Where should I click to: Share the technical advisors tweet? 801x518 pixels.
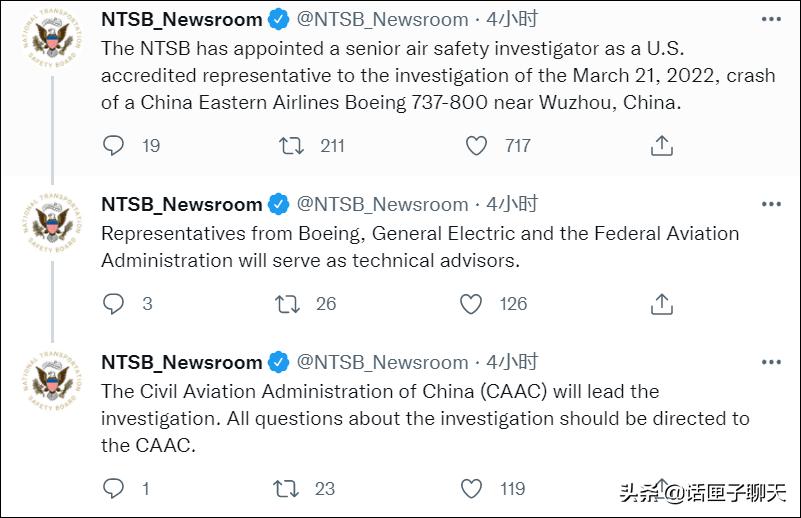[x=662, y=303]
